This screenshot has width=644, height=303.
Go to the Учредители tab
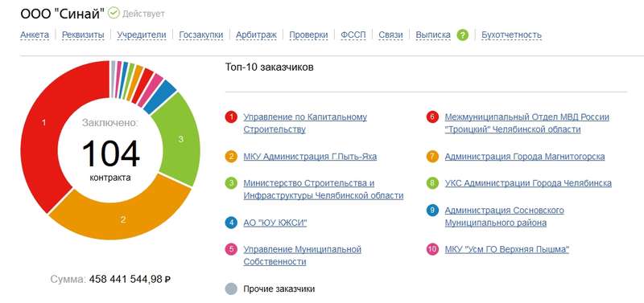pyautogui.click(x=142, y=35)
